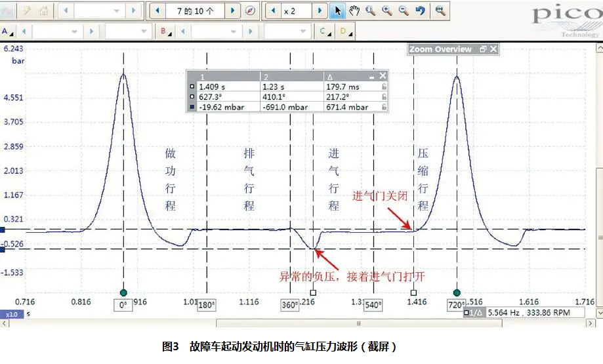This screenshot has height=364, width=603.
Task: Click the next timebase arrow in top toolbar
Action: tap(133, 10)
